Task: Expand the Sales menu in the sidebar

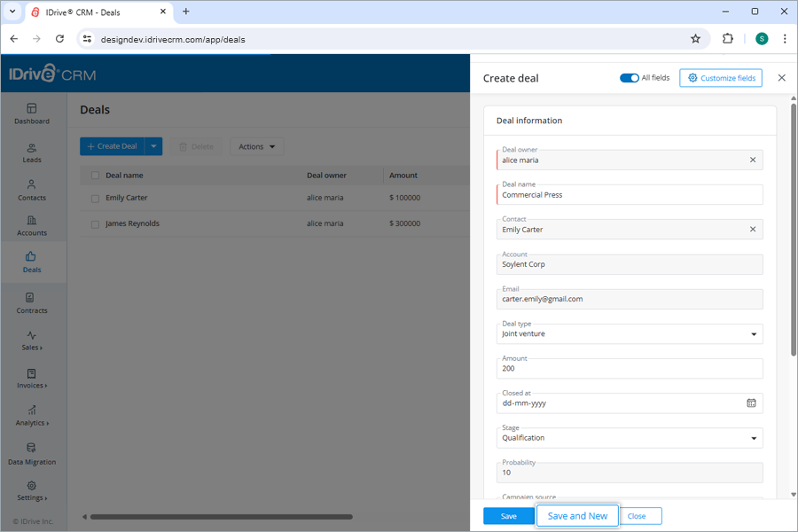Action: [32, 342]
